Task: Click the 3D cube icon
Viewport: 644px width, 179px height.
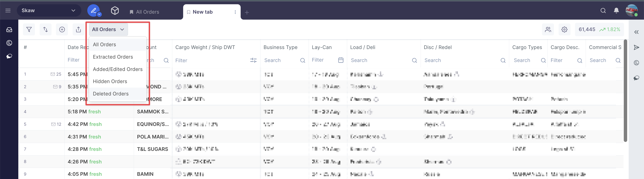Action: [x=115, y=10]
